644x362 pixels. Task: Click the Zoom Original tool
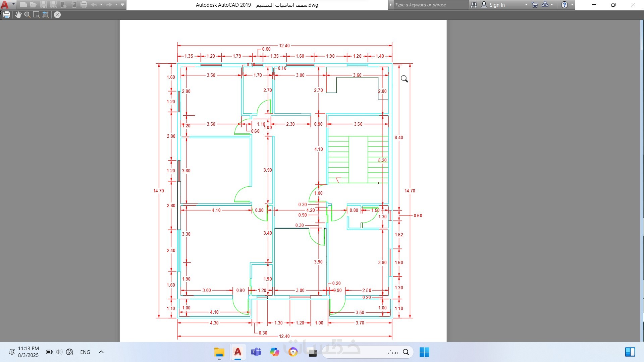coord(46,15)
